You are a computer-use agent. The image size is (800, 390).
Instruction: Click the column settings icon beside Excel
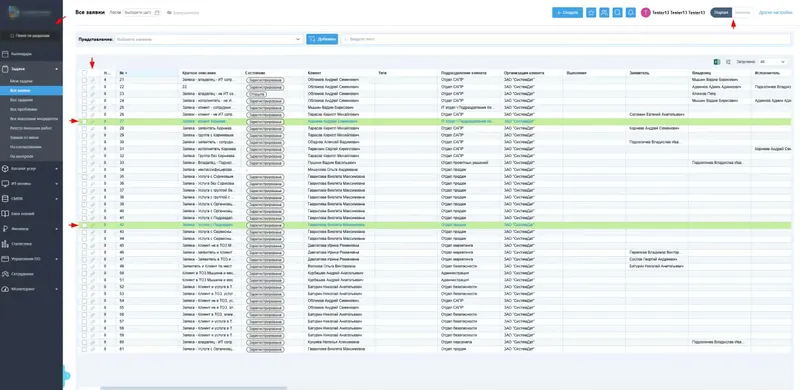[728, 62]
